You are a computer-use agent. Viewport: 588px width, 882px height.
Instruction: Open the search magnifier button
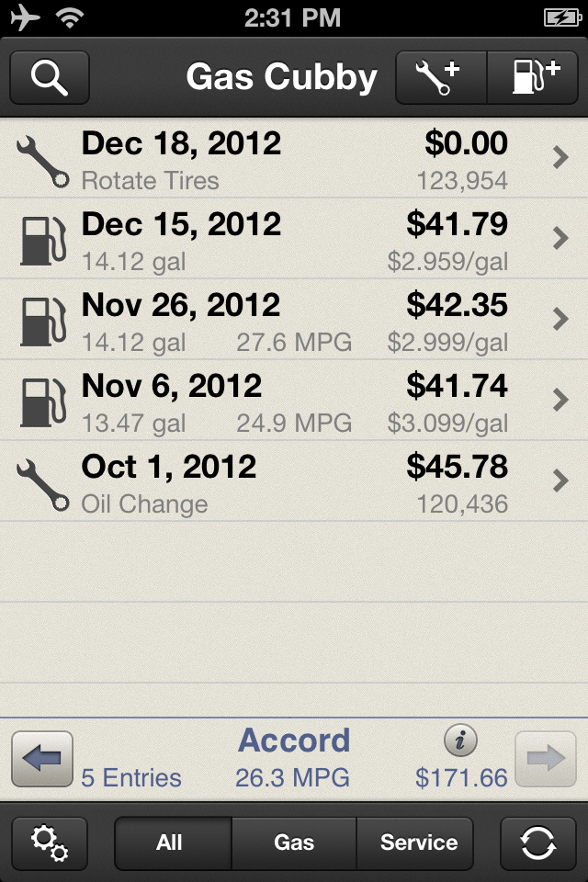50,77
